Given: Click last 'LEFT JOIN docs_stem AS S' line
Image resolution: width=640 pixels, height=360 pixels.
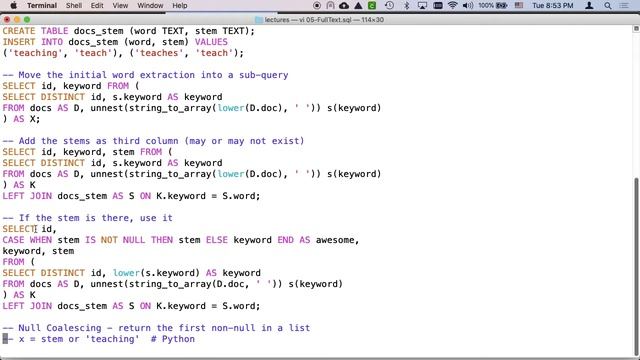Looking at the screenshot, I should point(131,306).
